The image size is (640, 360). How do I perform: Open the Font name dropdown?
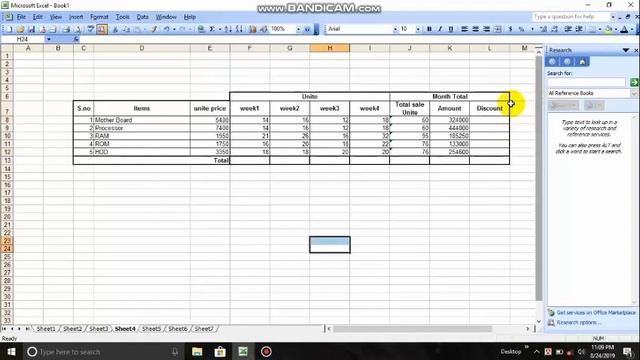pos(395,29)
